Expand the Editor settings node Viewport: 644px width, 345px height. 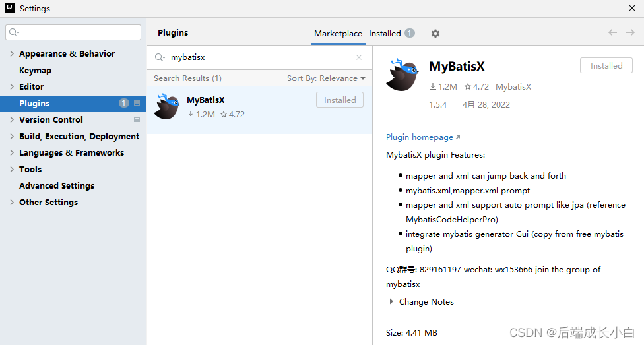[12, 86]
